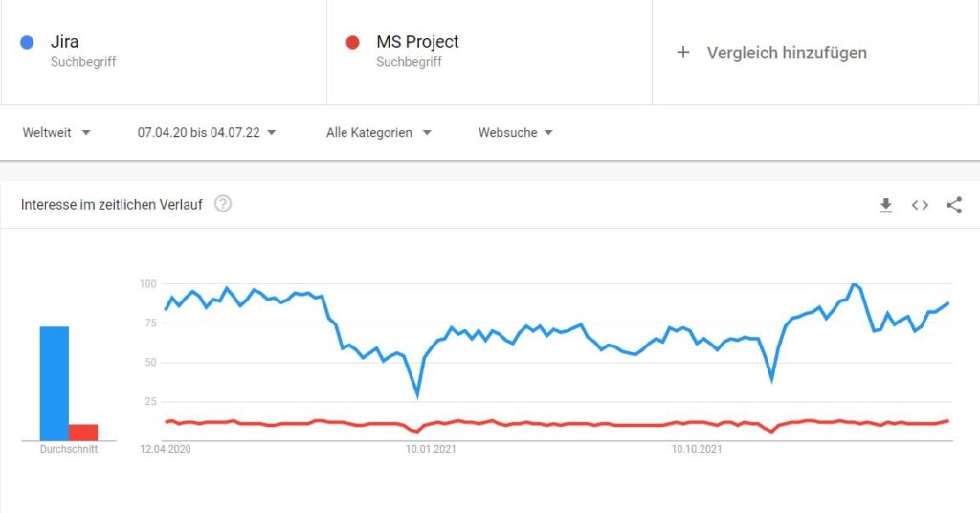The width and height of the screenshot is (980, 513).
Task: Click the red average bar for MS Project
Action: coord(83,433)
